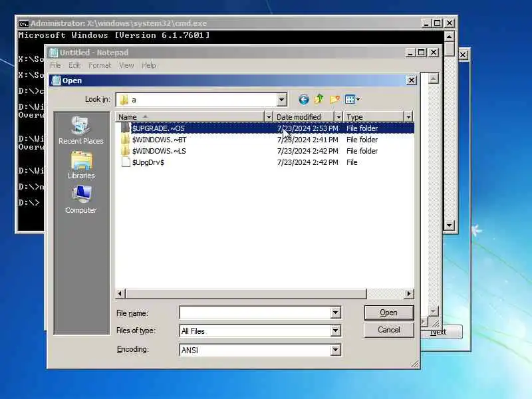Click the Cancel button
532x399 pixels.
389,330
